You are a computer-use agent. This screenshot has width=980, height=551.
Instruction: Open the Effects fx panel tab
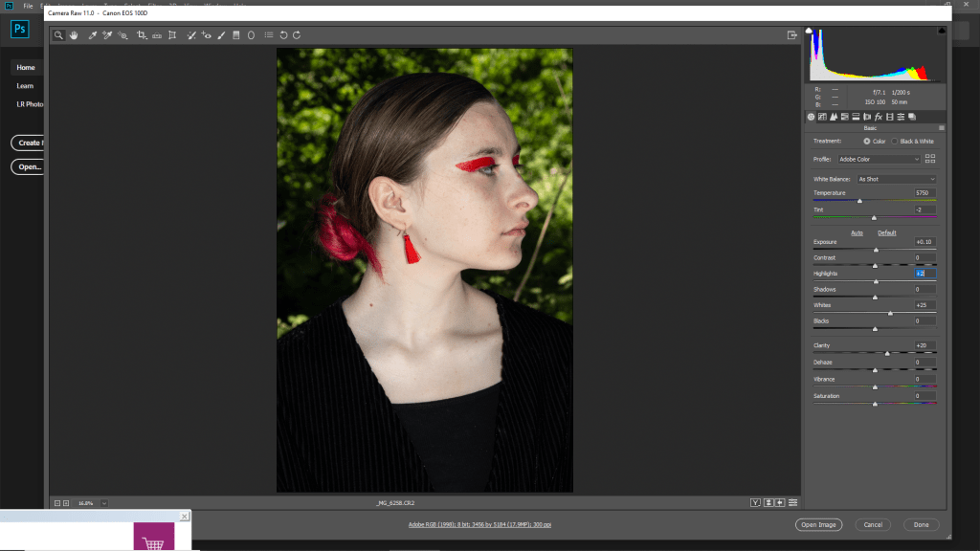pos(878,117)
